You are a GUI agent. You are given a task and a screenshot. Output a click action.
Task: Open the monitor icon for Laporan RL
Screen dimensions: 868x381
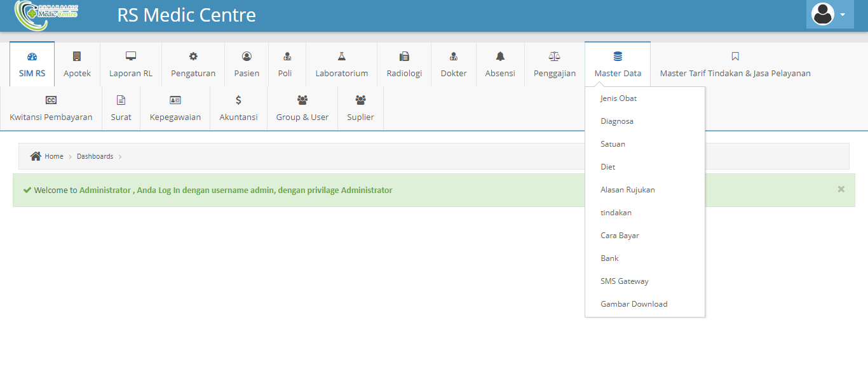click(x=131, y=57)
